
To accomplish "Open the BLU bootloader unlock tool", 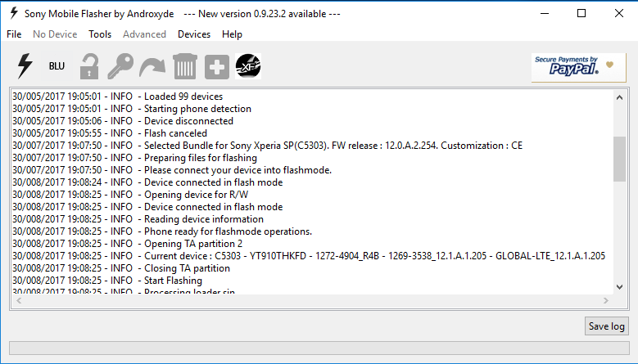I will click(x=57, y=65).
